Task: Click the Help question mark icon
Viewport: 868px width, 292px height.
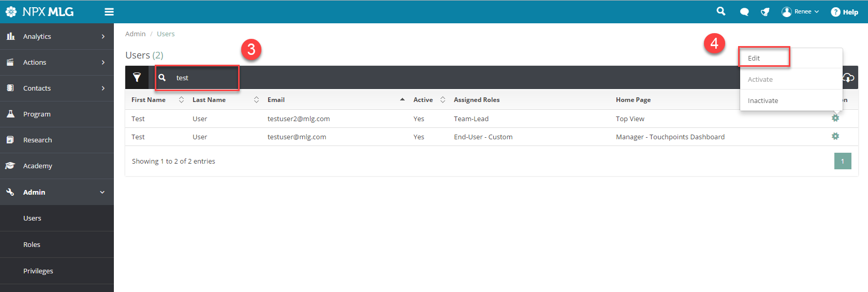Action: pyautogui.click(x=835, y=12)
